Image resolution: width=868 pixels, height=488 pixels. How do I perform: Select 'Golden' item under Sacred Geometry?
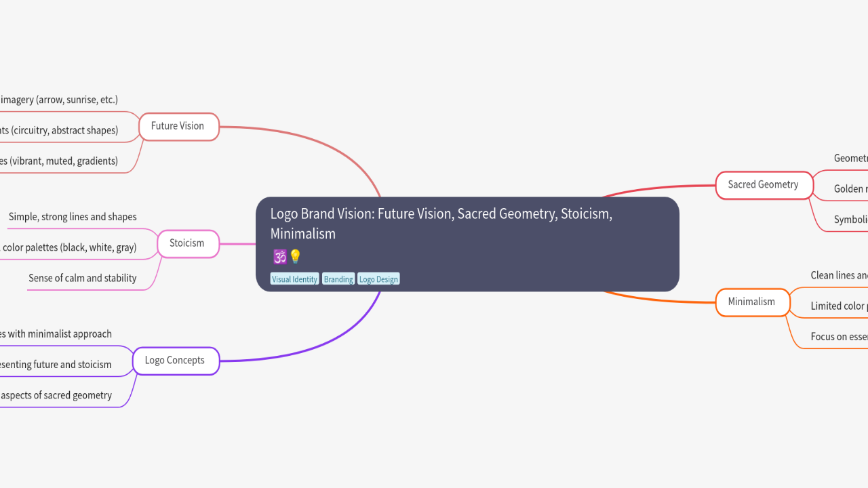point(851,188)
